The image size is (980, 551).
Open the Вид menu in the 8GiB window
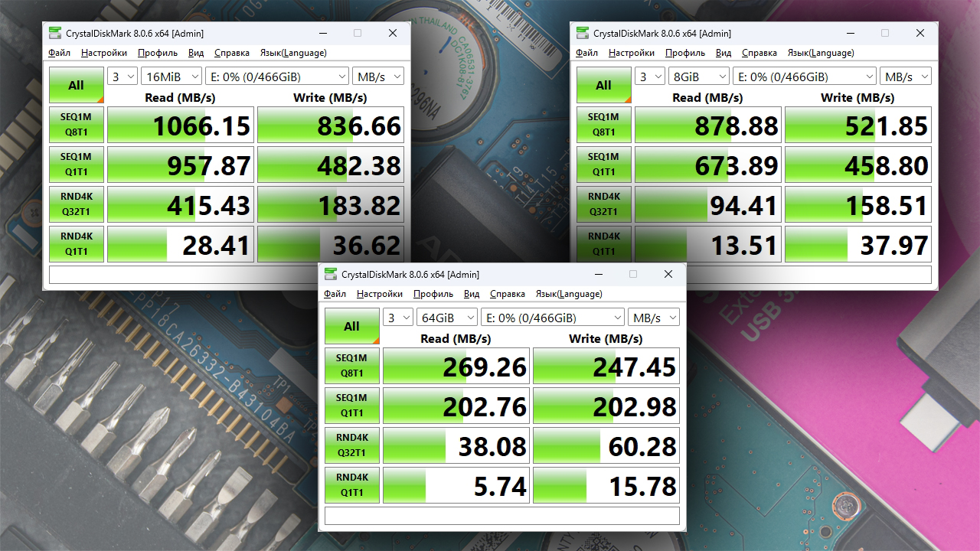click(x=724, y=53)
